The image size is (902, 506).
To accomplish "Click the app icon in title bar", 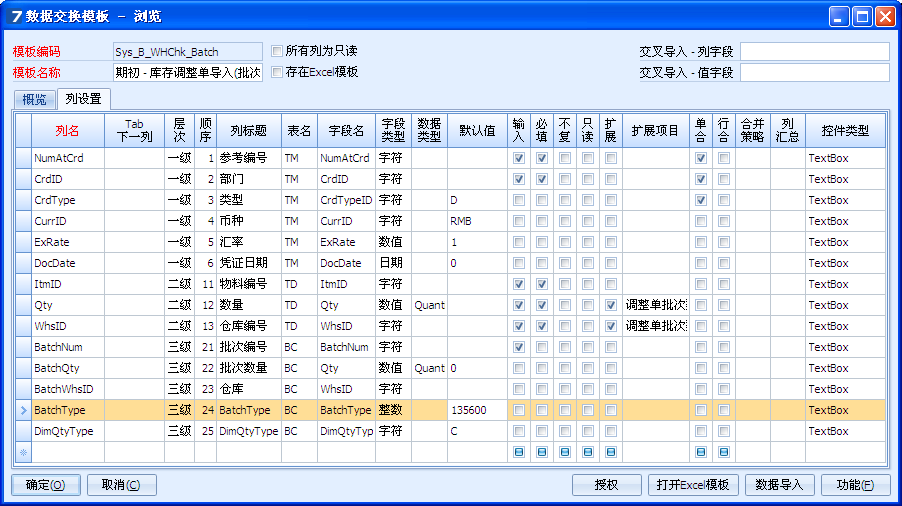I will [x=16, y=16].
